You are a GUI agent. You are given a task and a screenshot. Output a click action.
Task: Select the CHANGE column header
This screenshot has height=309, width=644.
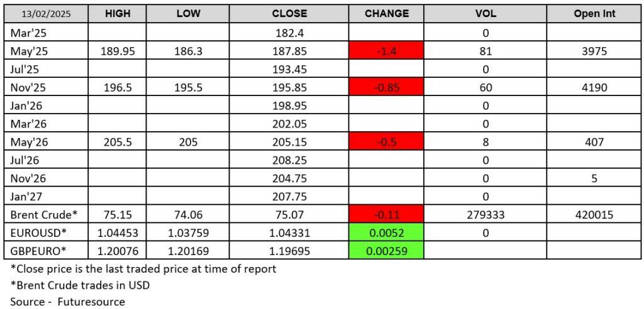point(387,13)
